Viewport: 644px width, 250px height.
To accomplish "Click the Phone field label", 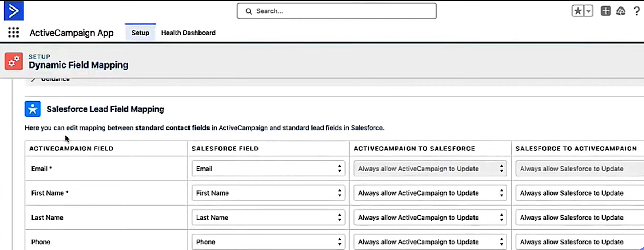I will pyautogui.click(x=41, y=242).
